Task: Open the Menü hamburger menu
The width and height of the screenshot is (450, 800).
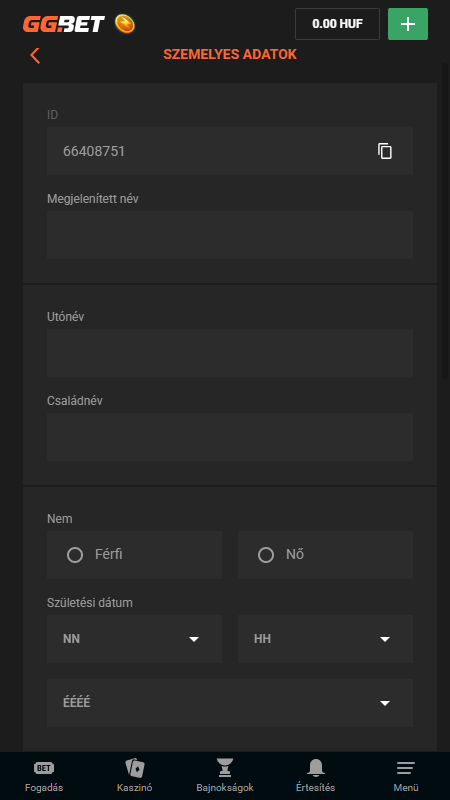Action: coord(406,776)
